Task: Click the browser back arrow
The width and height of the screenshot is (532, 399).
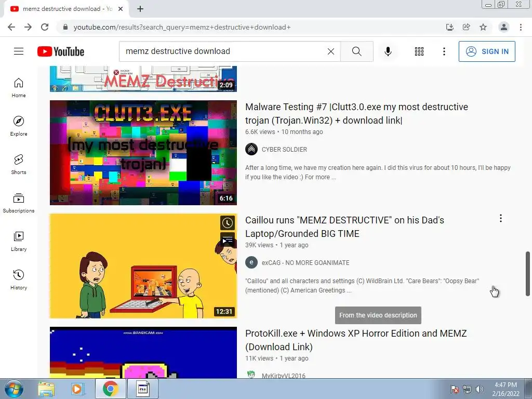Action: click(x=11, y=27)
